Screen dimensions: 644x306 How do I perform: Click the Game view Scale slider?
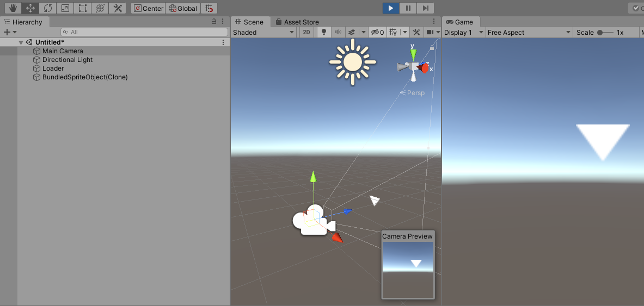pos(605,33)
